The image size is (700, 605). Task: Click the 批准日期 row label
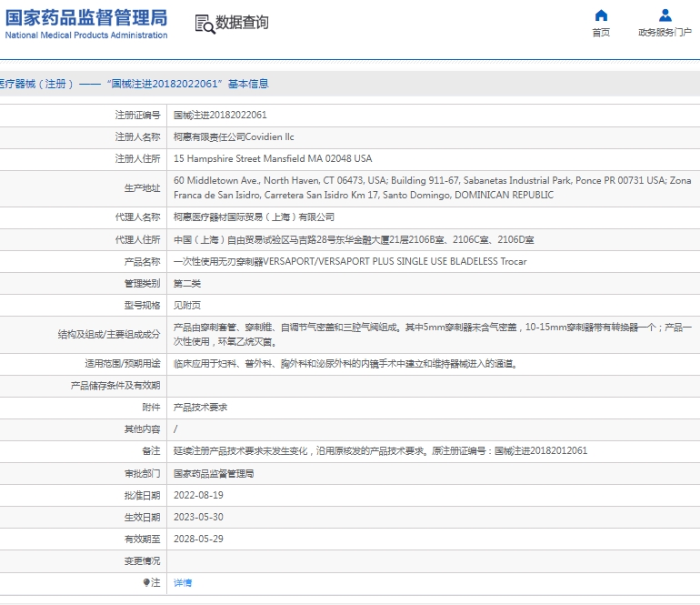pos(142,496)
